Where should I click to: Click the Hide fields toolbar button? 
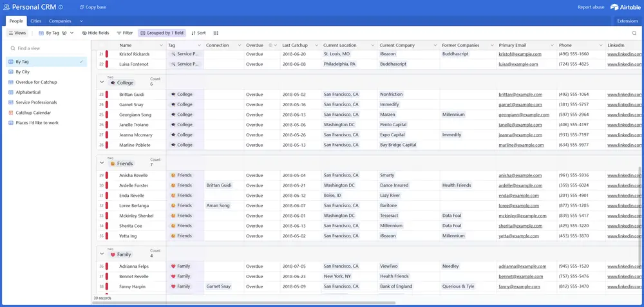[x=95, y=33]
